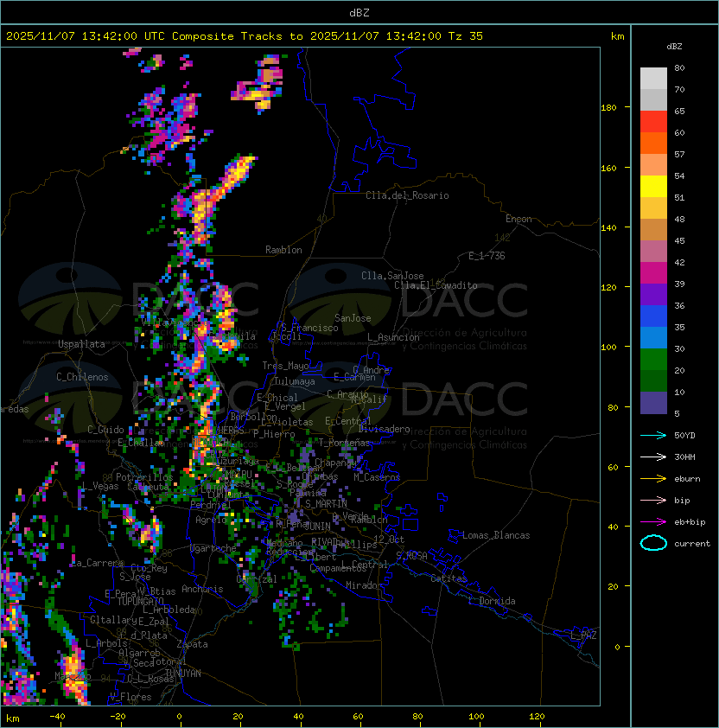Click the 'Tres_Mayo' place label

tap(285, 366)
